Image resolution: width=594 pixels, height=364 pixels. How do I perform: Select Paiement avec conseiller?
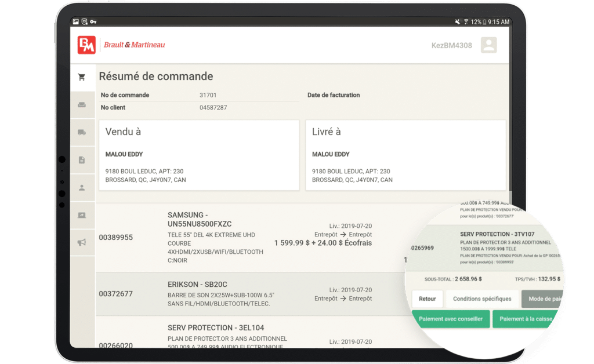[x=450, y=319]
